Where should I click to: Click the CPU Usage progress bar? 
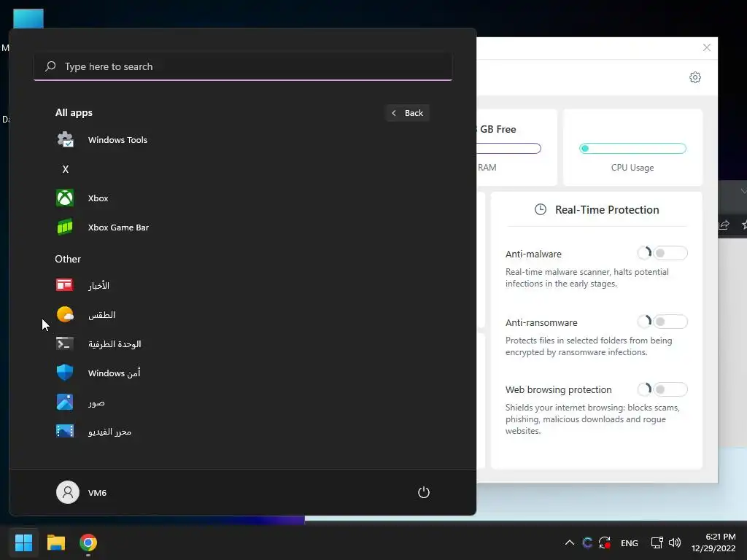(632, 149)
